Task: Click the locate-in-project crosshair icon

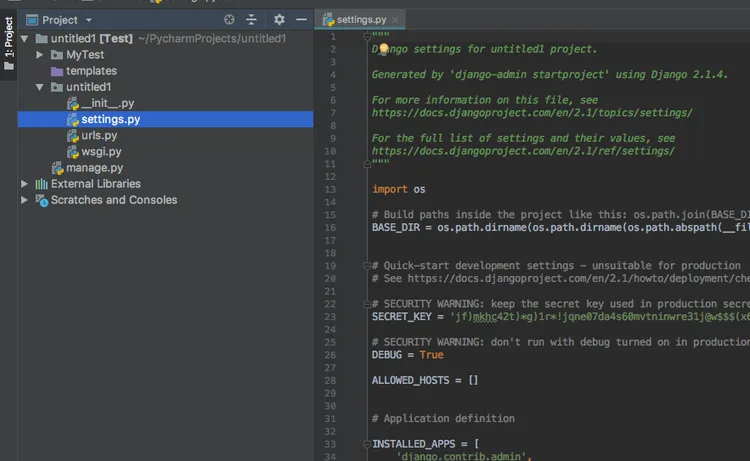Action: [229, 20]
